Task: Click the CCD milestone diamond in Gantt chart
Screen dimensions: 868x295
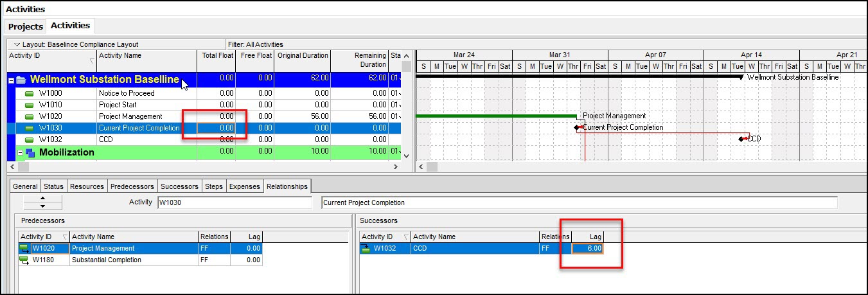Action: (741, 139)
